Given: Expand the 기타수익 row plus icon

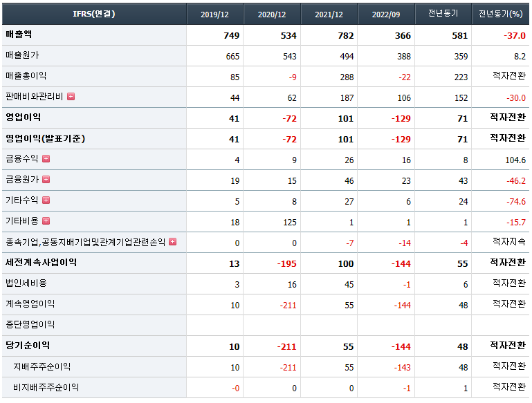Looking at the screenshot, I should pyautogui.click(x=46, y=200).
